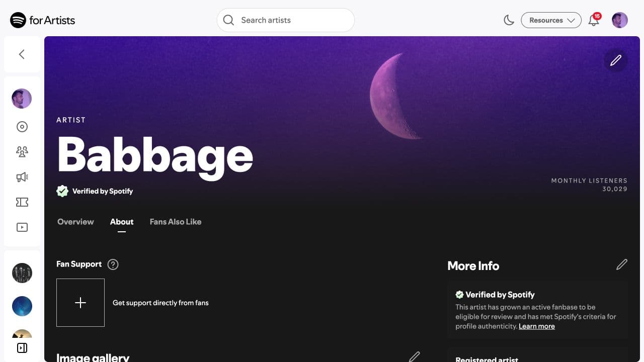Open Video play icon in sidebar

22,227
